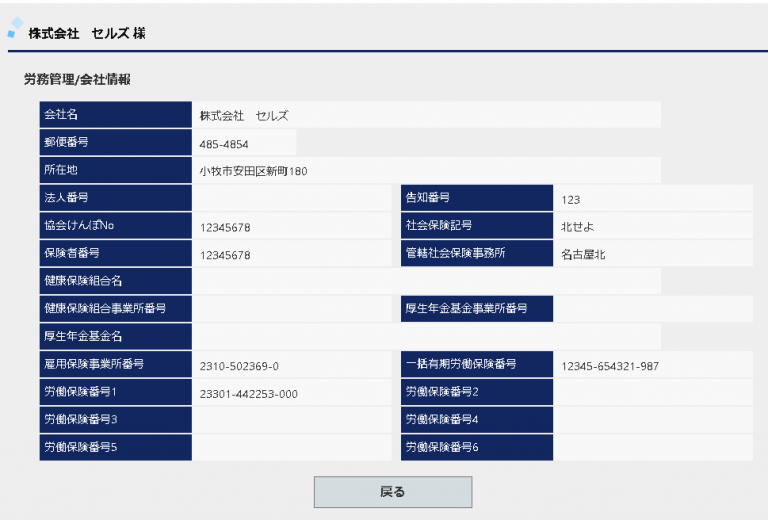Select the value 2310-502369-0
768x520 pixels.
coord(239,366)
